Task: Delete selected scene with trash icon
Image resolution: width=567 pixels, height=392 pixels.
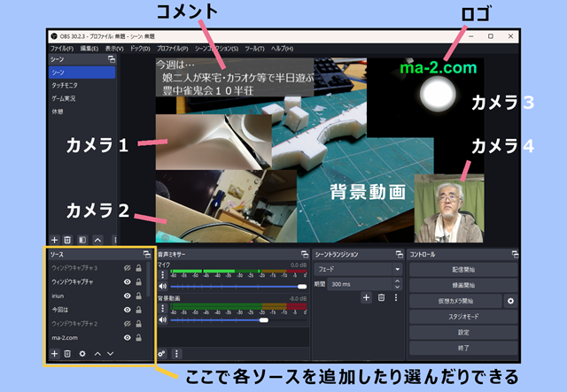Action: click(67, 240)
